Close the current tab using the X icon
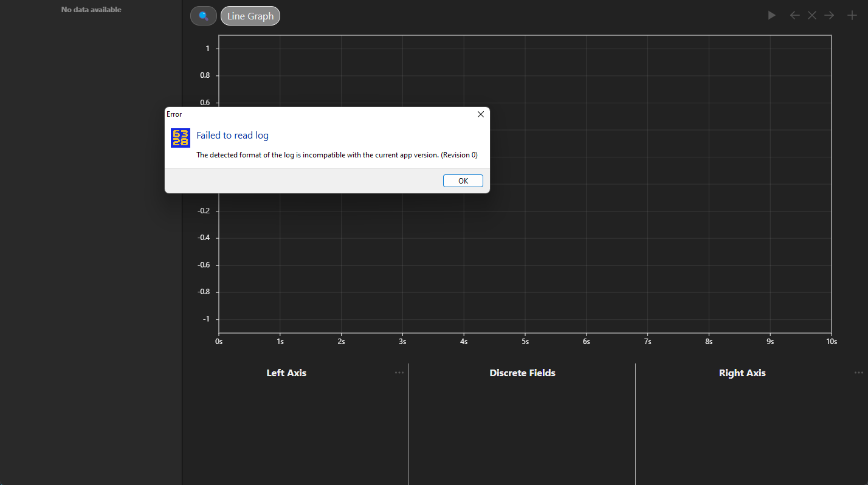868x485 pixels. (x=812, y=15)
